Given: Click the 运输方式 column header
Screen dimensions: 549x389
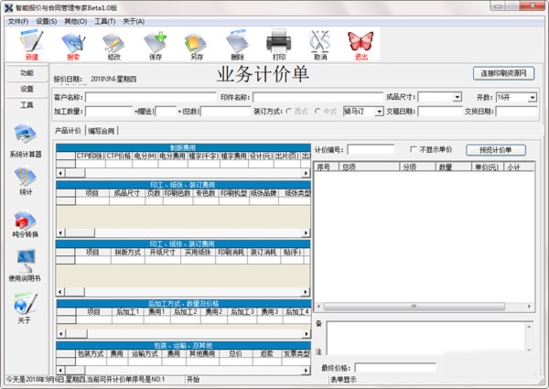Looking at the screenshot, I should (145, 354).
